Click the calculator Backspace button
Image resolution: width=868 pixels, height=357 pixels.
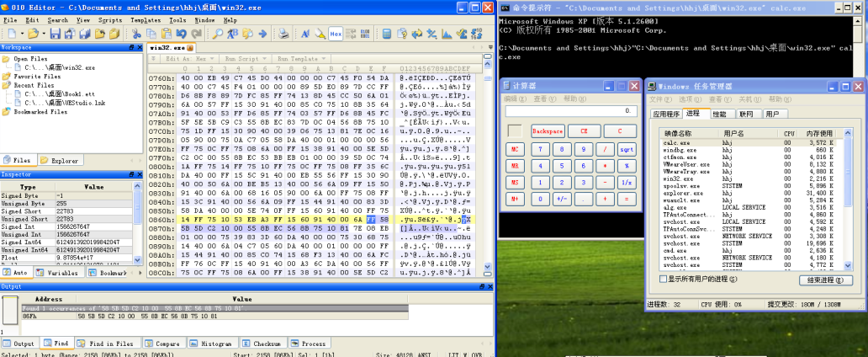[548, 131]
